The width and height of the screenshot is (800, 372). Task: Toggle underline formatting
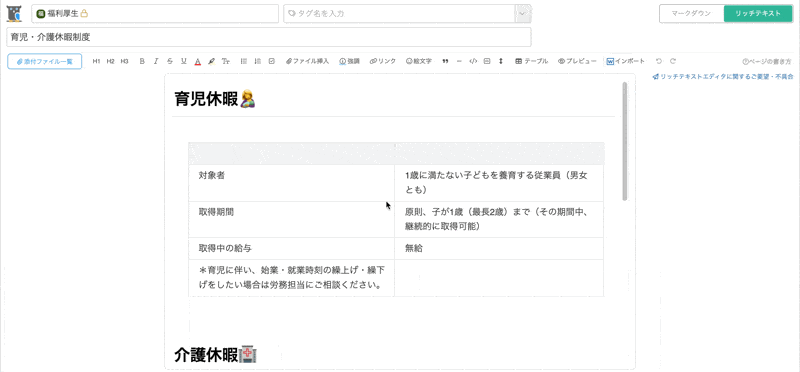pos(184,61)
